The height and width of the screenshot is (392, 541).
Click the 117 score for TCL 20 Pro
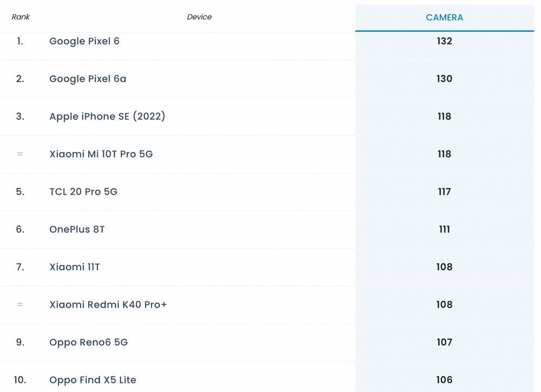coord(444,191)
